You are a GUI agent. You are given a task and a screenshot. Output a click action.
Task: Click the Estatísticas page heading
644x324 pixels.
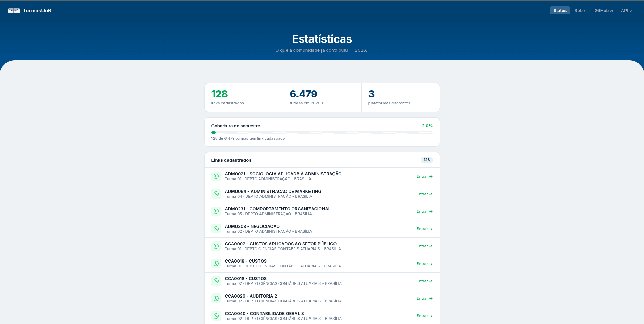tap(322, 39)
